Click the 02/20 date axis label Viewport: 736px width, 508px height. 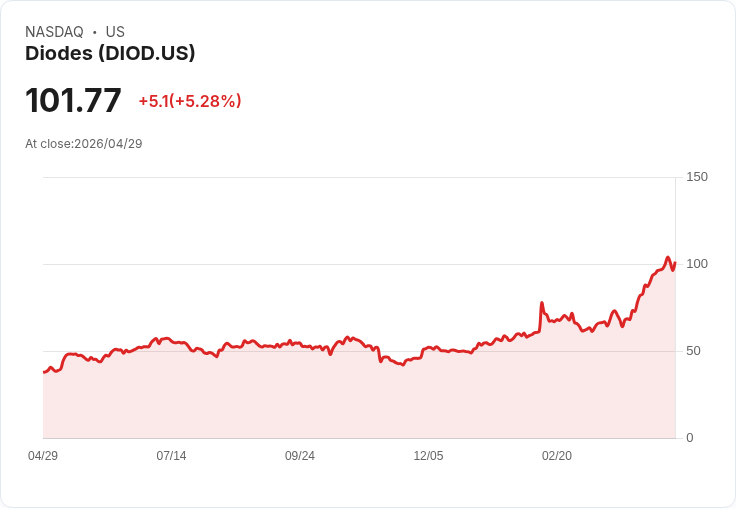(x=557, y=456)
